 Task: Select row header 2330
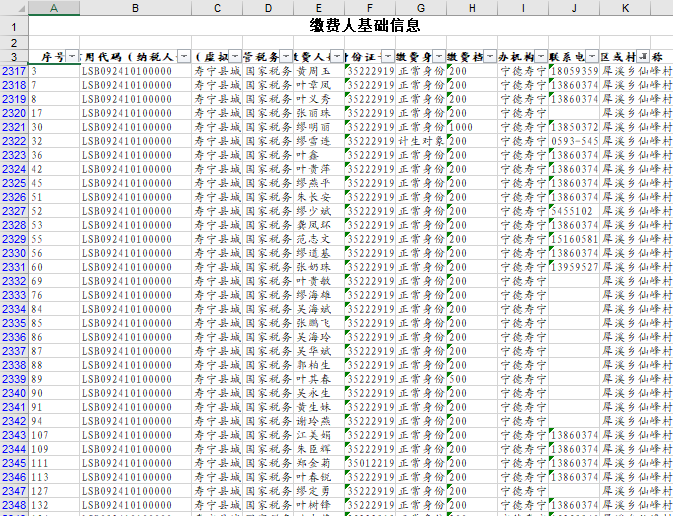click(14, 253)
